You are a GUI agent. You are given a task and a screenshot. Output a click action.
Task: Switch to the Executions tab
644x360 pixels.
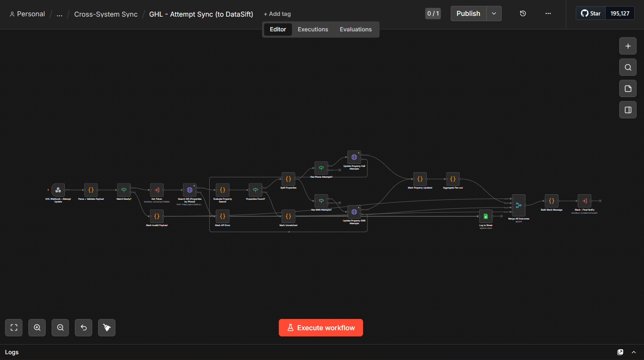[x=313, y=29]
